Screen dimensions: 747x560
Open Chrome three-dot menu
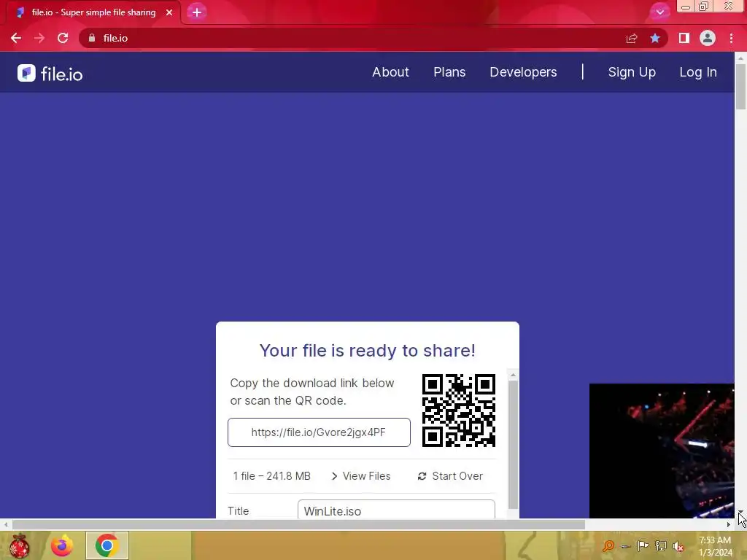click(731, 38)
